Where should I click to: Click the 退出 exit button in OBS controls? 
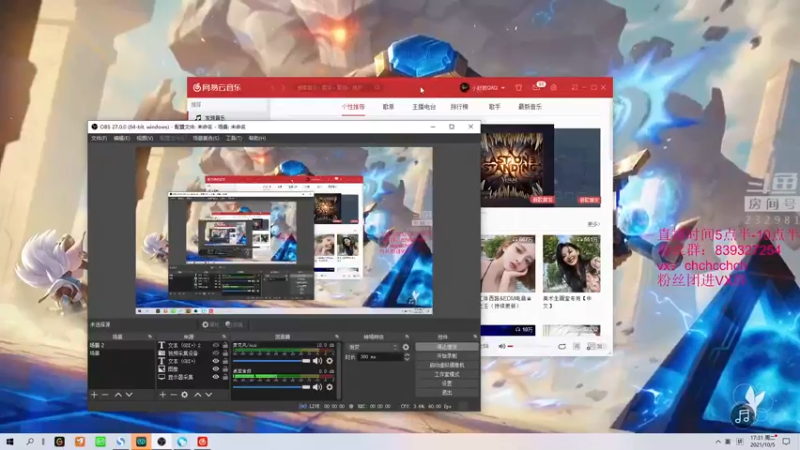point(447,392)
